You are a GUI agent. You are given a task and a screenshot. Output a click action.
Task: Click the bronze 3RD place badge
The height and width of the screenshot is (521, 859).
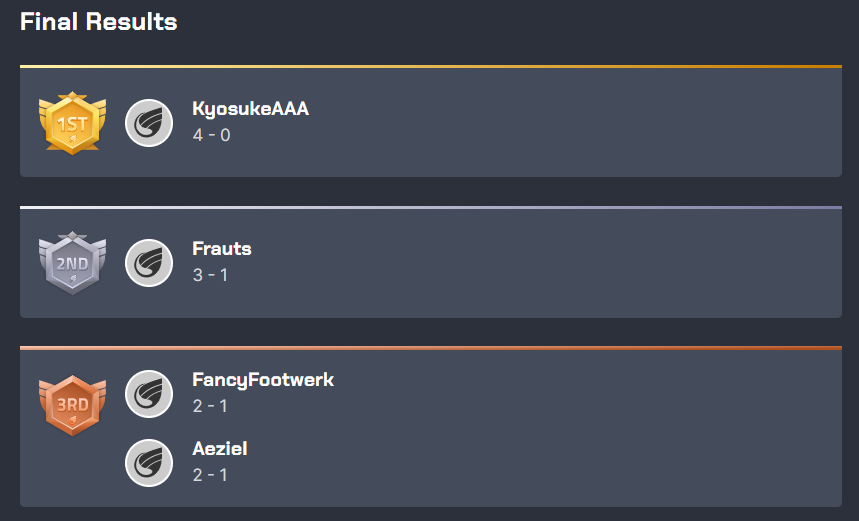click(x=72, y=405)
